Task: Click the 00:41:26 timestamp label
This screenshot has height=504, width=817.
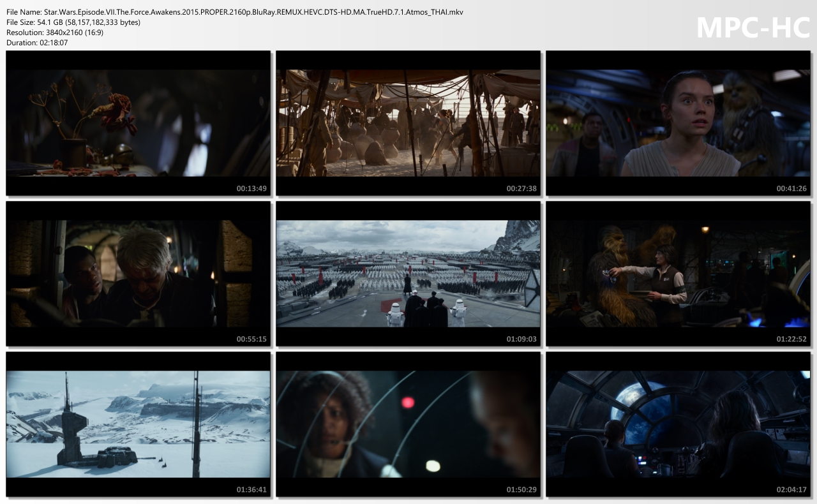Action: click(791, 189)
